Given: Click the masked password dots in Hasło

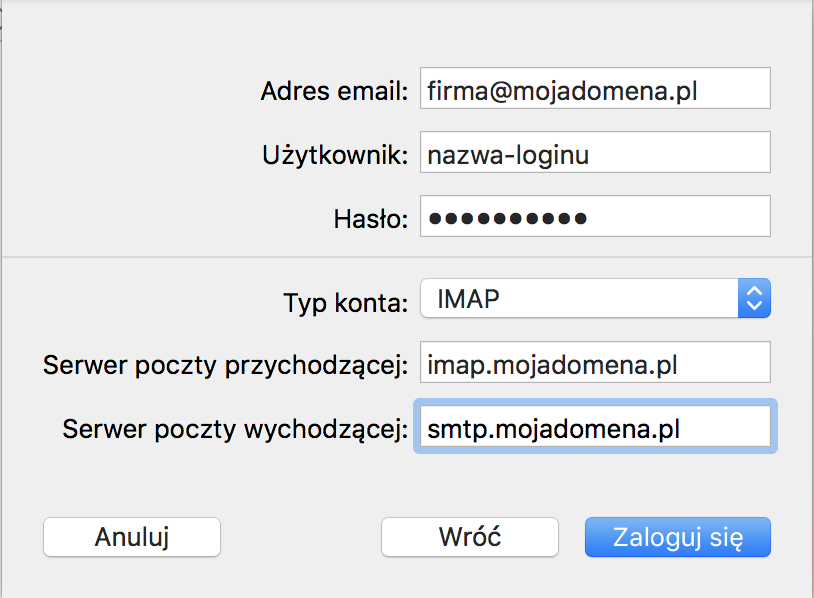Looking at the screenshot, I should (x=508, y=218).
